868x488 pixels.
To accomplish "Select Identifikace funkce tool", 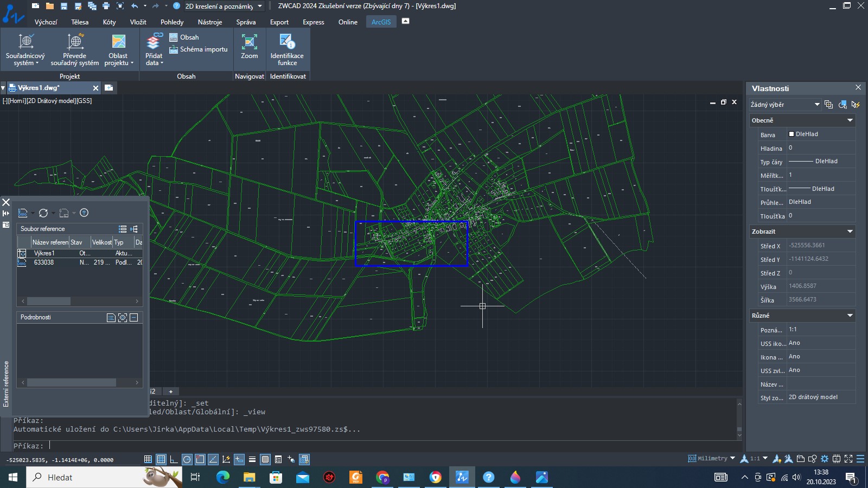I will tap(287, 49).
